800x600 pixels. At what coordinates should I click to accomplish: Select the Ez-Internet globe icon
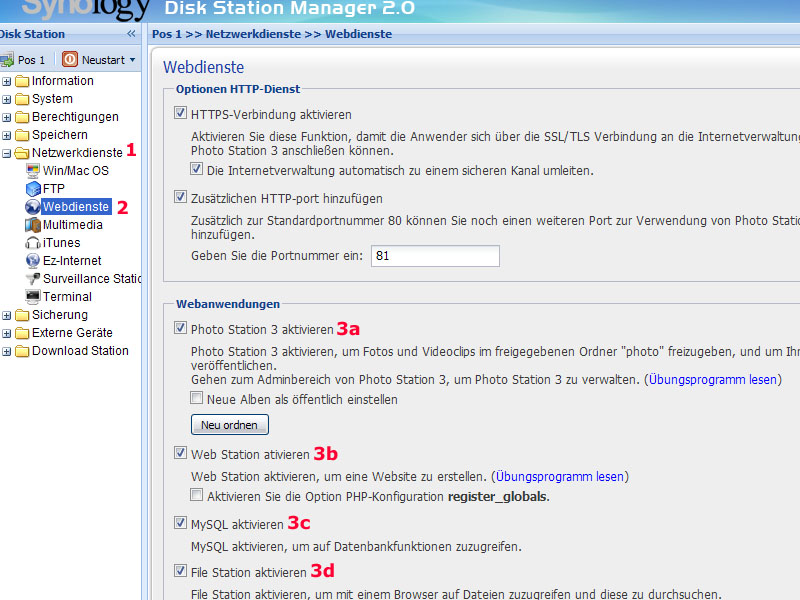(x=33, y=261)
